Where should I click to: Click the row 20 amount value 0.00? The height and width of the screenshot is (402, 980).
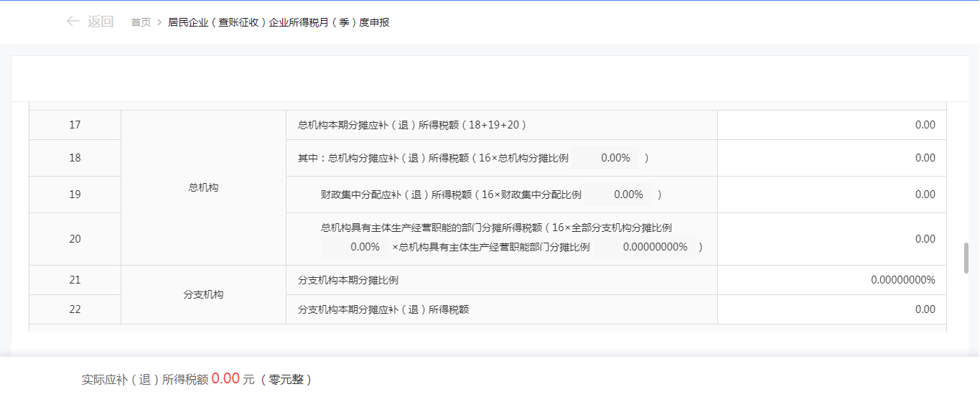point(925,239)
